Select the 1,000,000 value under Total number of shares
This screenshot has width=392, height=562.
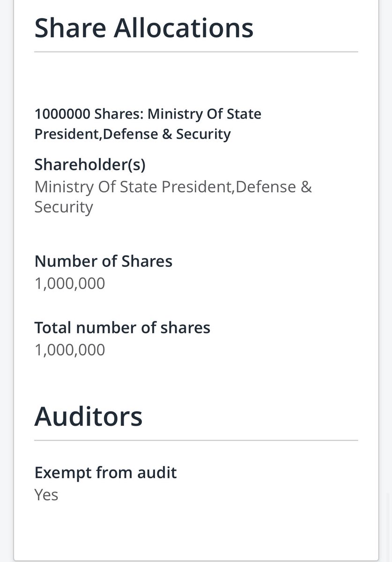(x=70, y=350)
